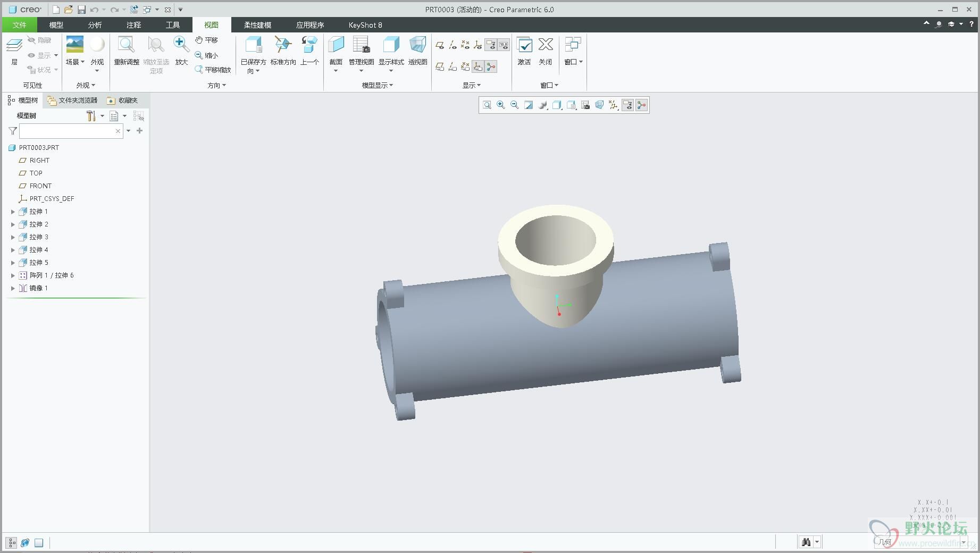The image size is (980, 553).
Task: Toggle annotation display in Show group
Action: coord(491,45)
